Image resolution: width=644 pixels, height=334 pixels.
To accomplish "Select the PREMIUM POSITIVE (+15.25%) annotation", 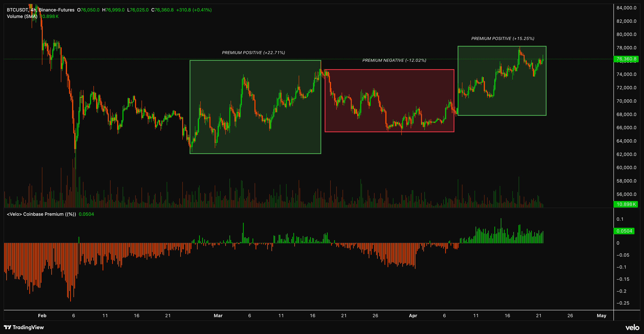I will click(503, 39).
